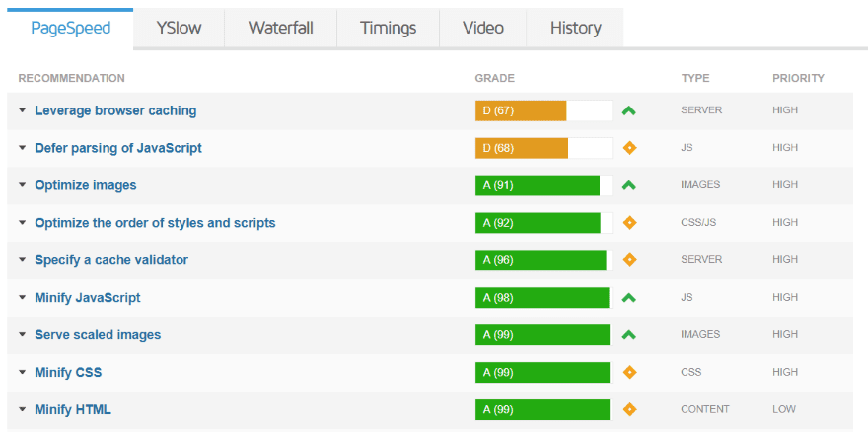Open the Serve scaled images recommendation link
Screen dimensions: 868x432
pyautogui.click(x=98, y=335)
